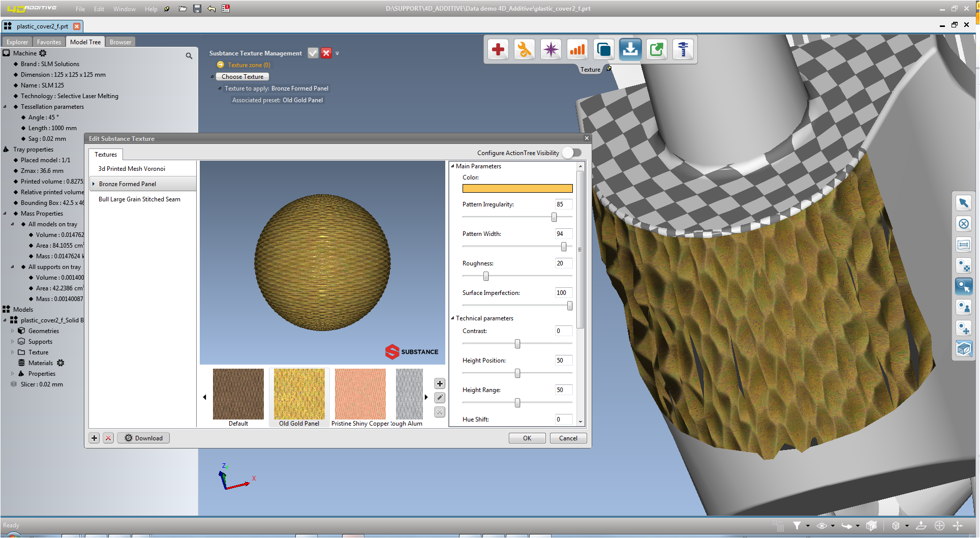This screenshot has width=980, height=538.
Task: Select the highlighted blue Texture download tool
Action: coord(630,49)
